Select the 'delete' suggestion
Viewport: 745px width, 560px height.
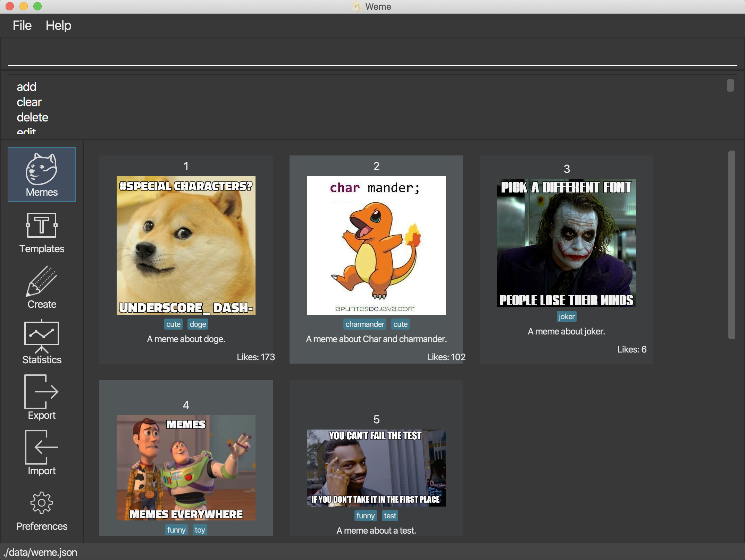[32, 117]
